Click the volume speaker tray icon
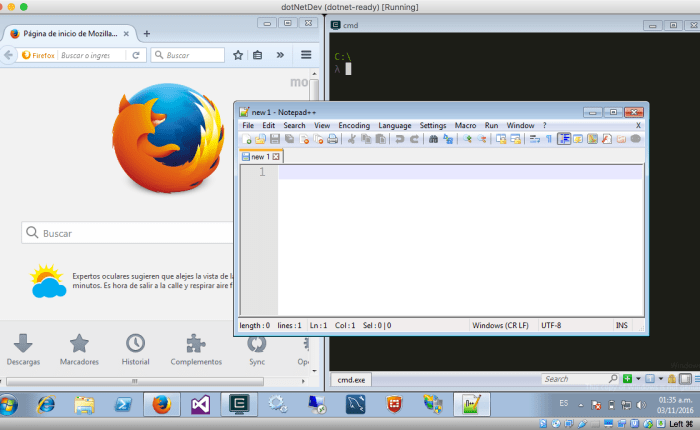This screenshot has height=430, width=700. pos(641,405)
